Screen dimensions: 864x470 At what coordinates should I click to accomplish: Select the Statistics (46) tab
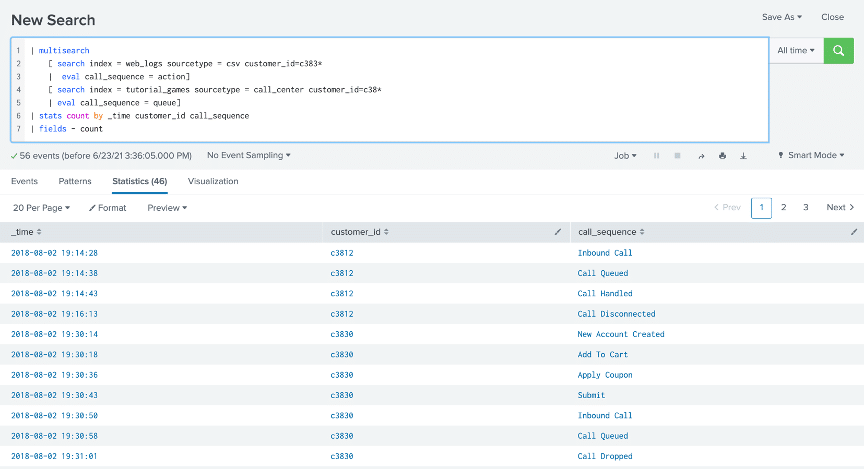point(139,181)
